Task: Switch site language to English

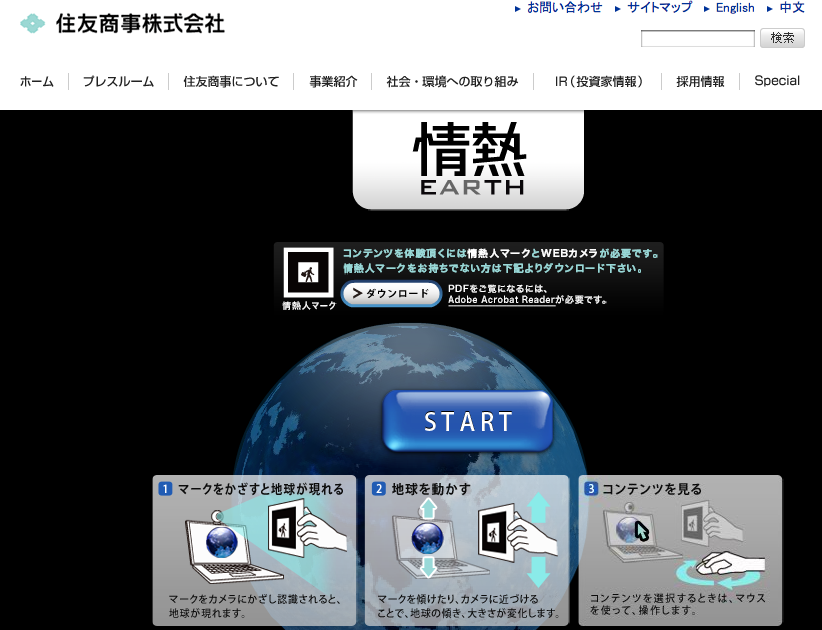Action: point(735,8)
